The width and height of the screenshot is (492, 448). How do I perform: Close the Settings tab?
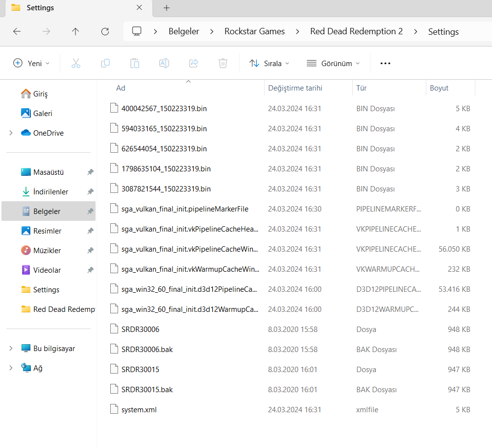click(139, 7)
